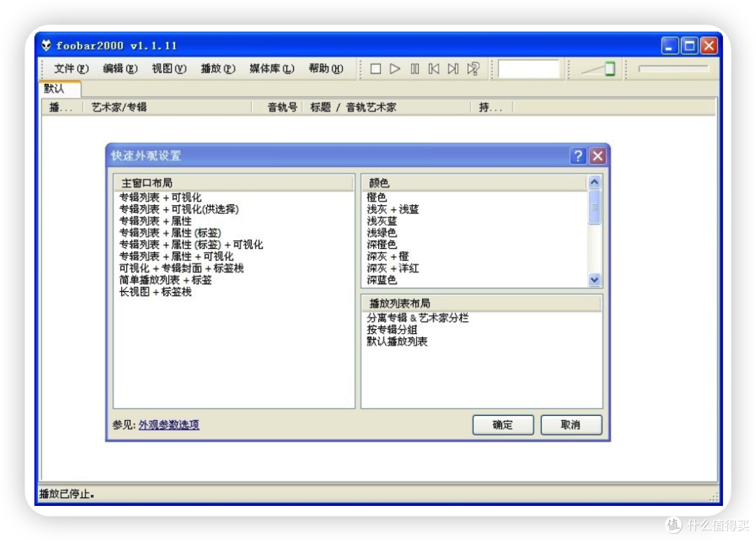Select layout 可视化 + 专辑封面 + 标签栈

click(181, 268)
